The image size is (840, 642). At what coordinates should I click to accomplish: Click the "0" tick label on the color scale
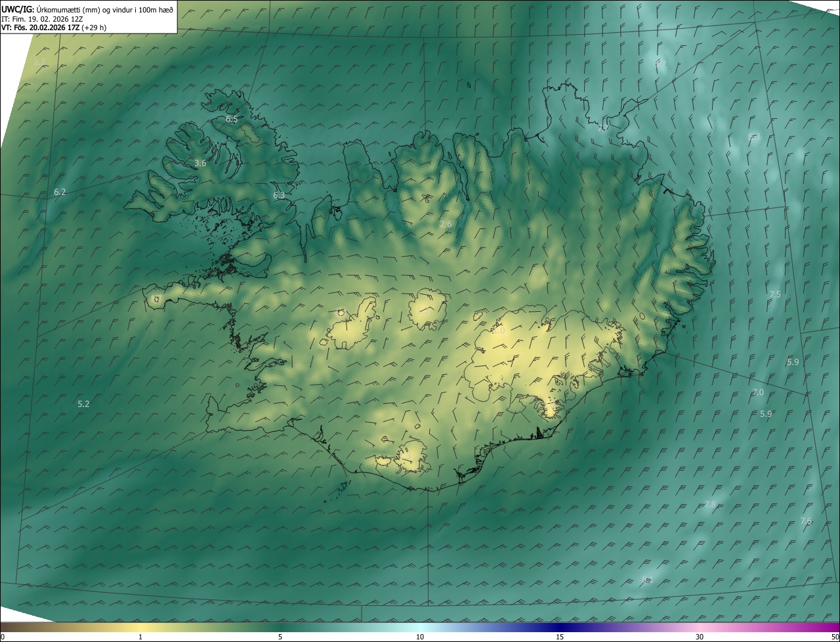pyautogui.click(x=3, y=637)
